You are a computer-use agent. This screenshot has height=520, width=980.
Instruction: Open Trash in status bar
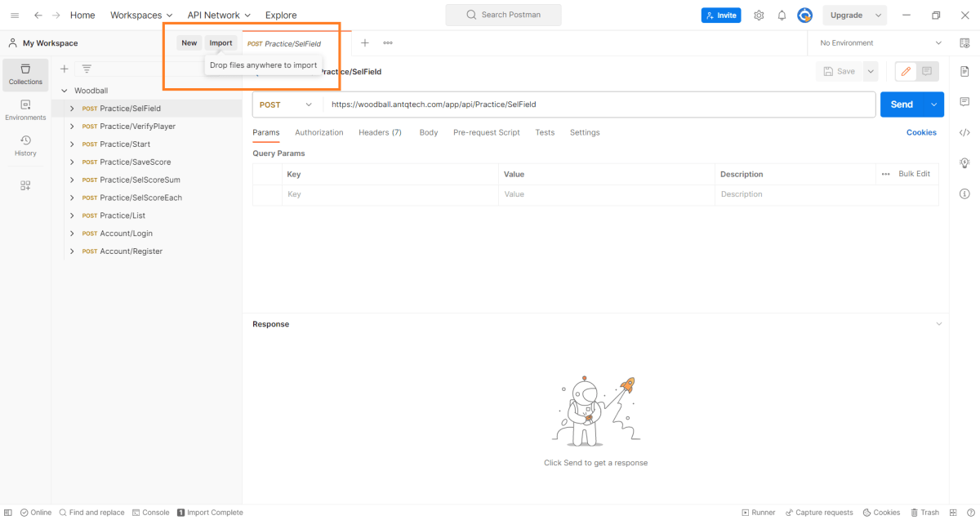924,513
